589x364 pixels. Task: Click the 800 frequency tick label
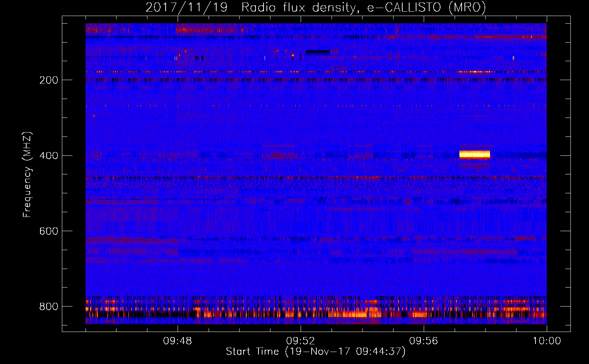(49, 307)
